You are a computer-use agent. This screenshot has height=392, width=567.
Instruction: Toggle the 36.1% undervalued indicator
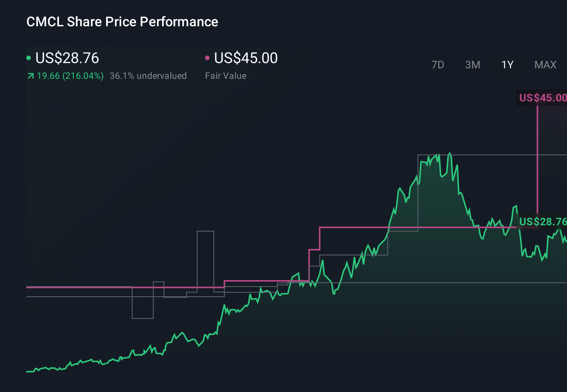point(148,75)
